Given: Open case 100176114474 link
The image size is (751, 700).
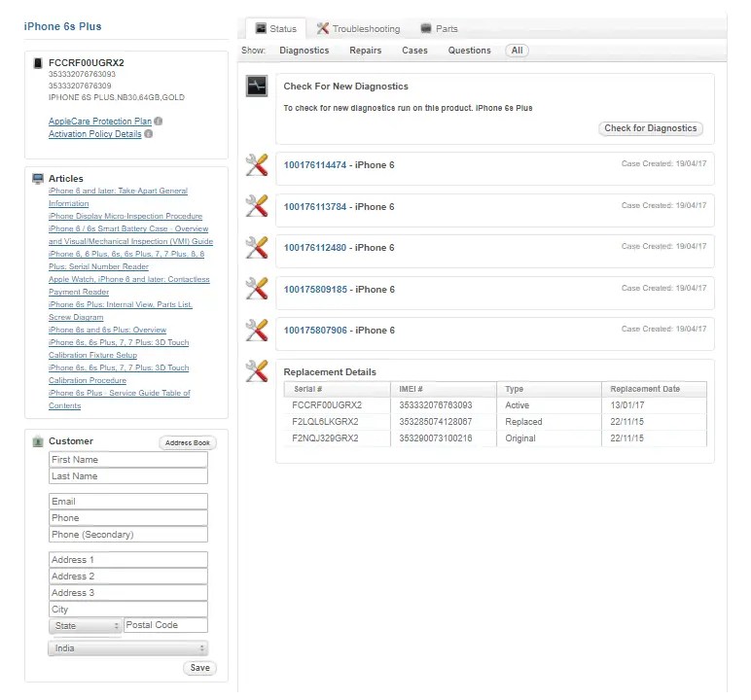Looking at the screenshot, I should (x=314, y=165).
